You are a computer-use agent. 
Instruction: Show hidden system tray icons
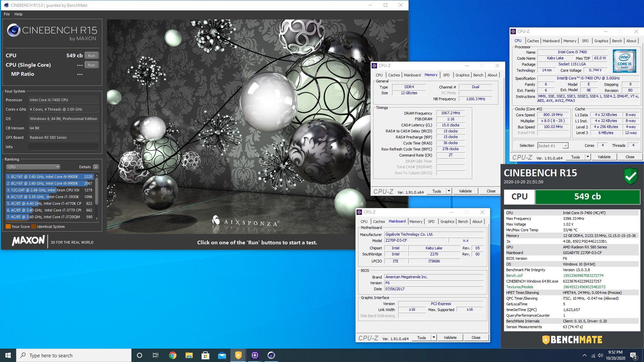coord(585,355)
